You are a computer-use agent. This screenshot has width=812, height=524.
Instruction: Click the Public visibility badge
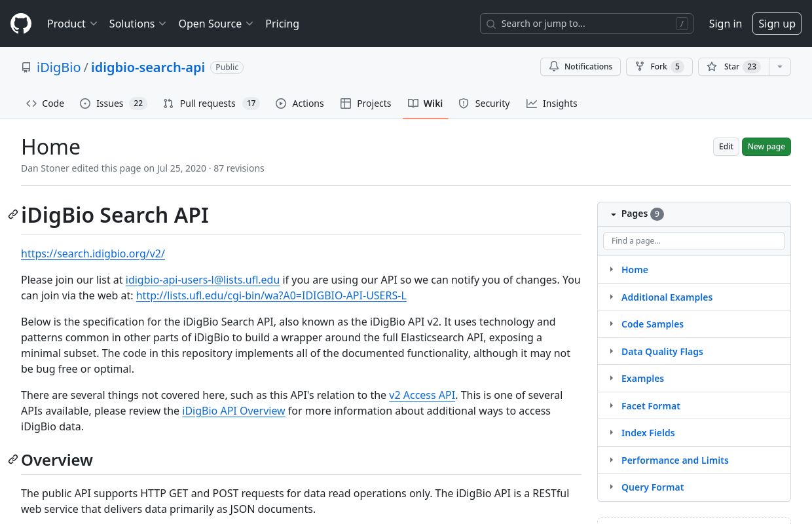227,67
